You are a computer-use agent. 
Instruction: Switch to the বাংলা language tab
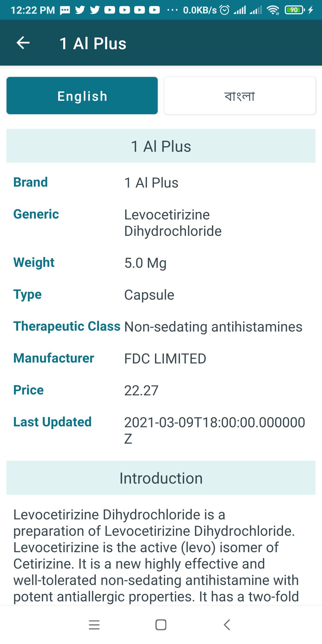[x=240, y=96]
